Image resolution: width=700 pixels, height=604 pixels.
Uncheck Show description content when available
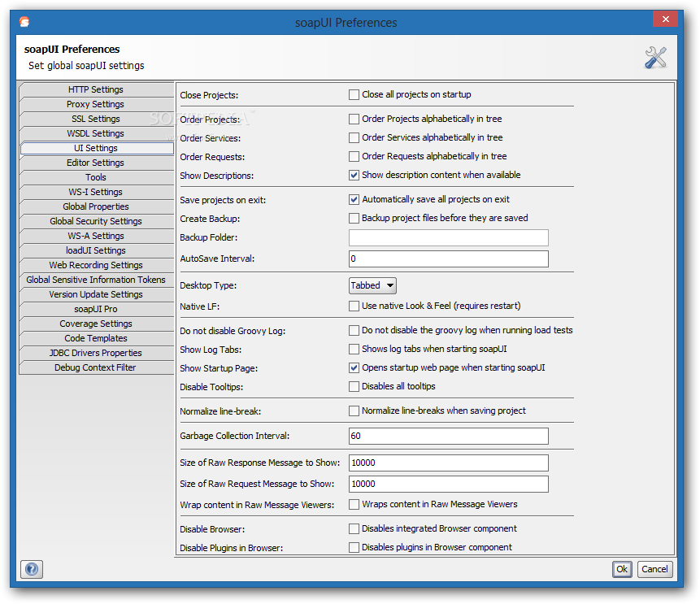(354, 175)
